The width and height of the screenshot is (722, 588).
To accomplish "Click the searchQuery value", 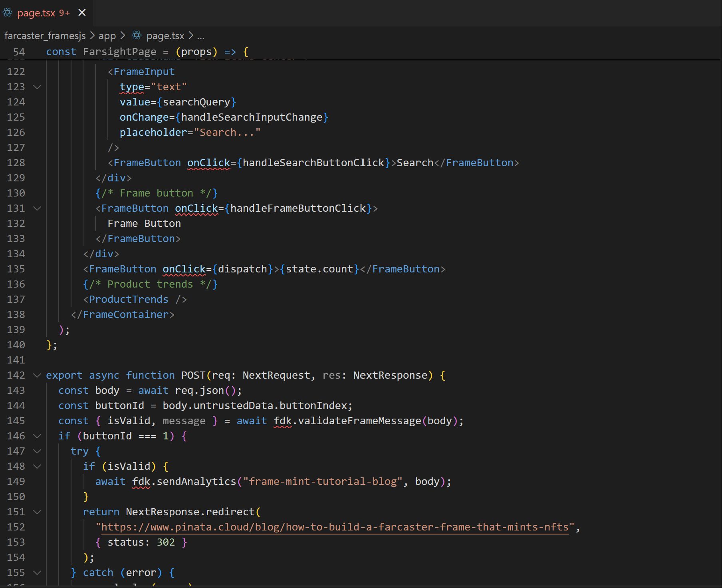I will (x=196, y=102).
